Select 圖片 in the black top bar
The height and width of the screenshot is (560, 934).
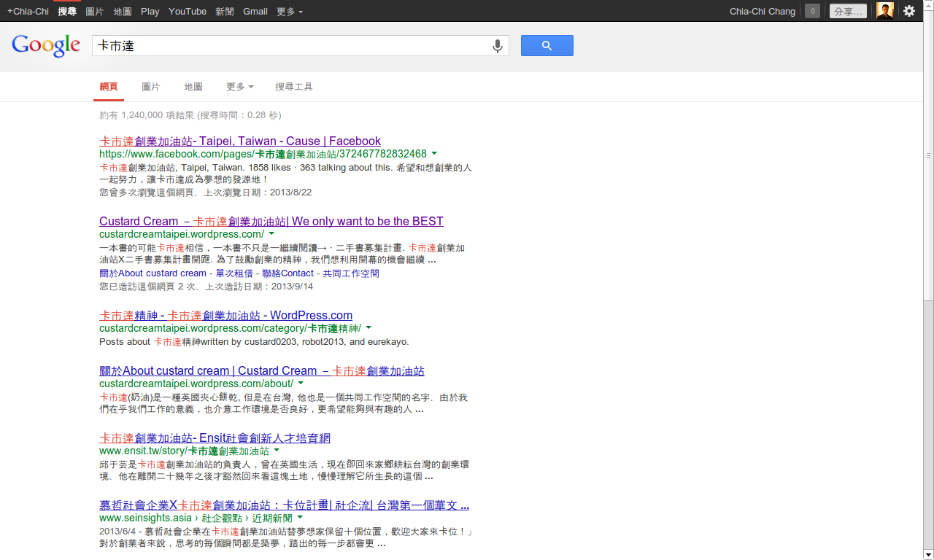(95, 11)
